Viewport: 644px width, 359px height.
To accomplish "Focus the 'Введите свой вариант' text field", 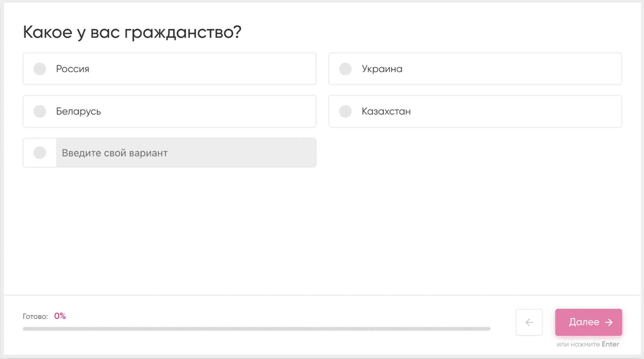I will click(x=186, y=153).
